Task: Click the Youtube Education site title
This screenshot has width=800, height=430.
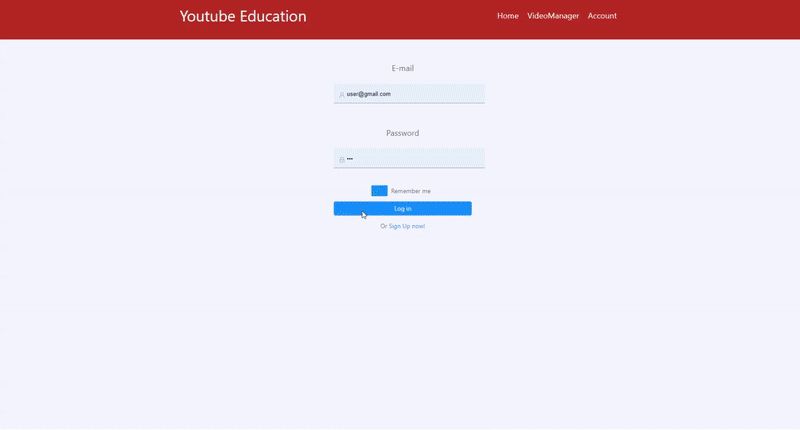Action: coord(243,16)
